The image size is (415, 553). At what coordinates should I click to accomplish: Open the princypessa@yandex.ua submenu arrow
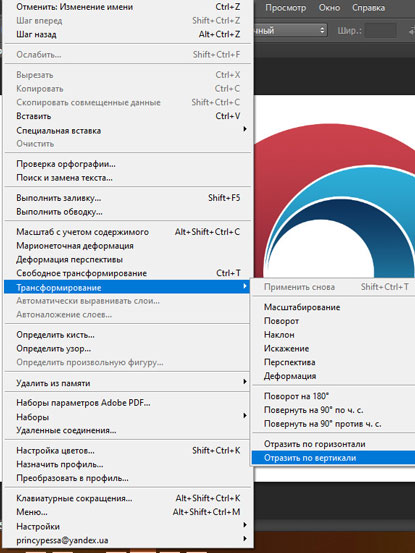click(245, 539)
